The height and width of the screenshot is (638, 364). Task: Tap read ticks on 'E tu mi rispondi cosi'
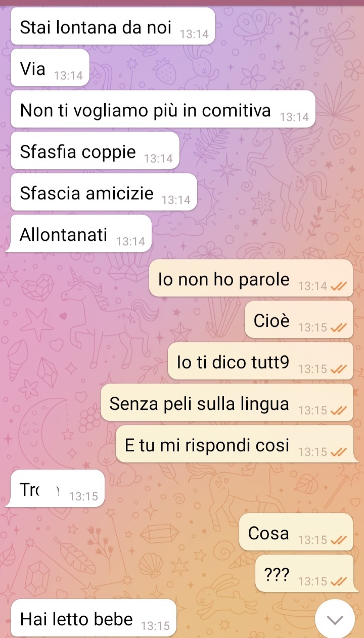[339, 452]
